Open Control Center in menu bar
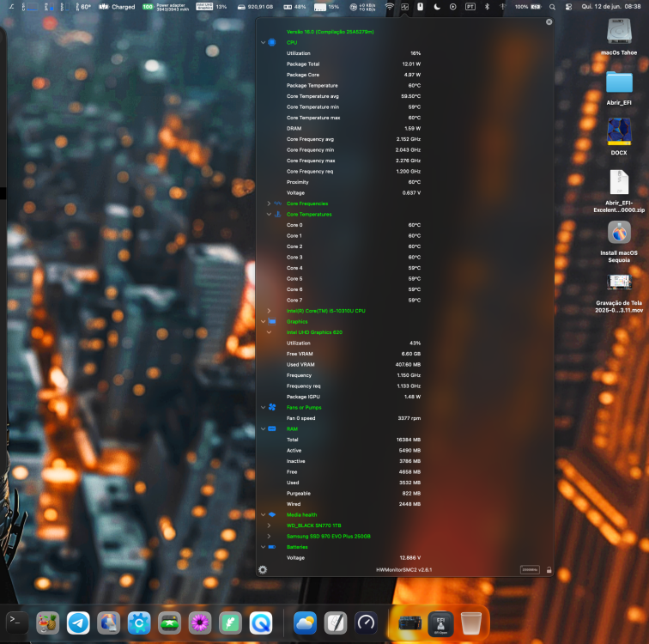The width and height of the screenshot is (649, 644). tap(568, 7)
